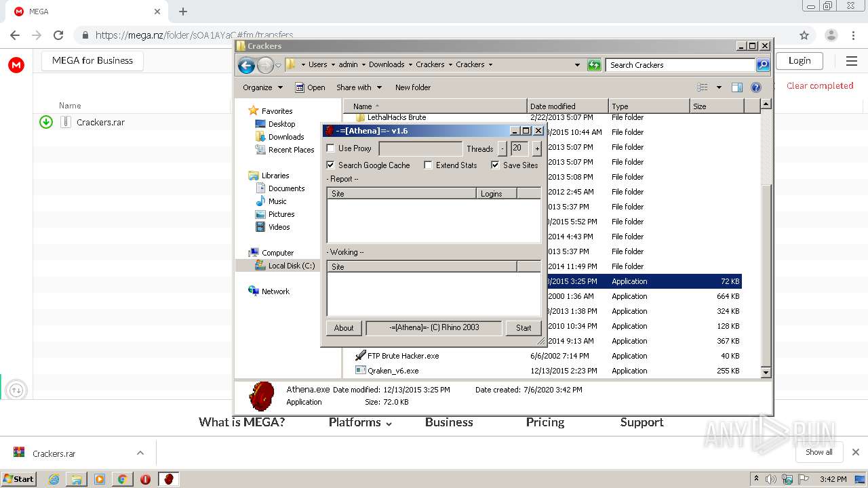868x488 pixels.
Task: Click the MEGA Login button
Action: pyautogui.click(x=800, y=60)
